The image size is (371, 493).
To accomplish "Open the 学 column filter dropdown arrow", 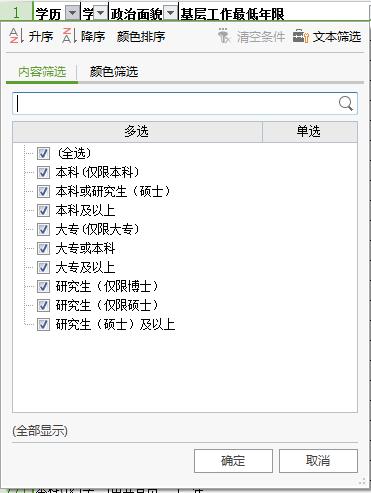I will pos(100,13).
